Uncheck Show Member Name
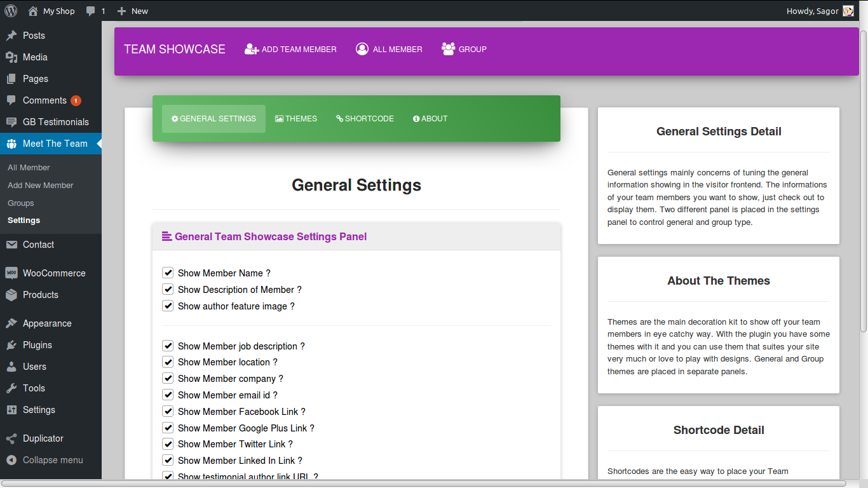This screenshot has width=868, height=488. pyautogui.click(x=168, y=273)
